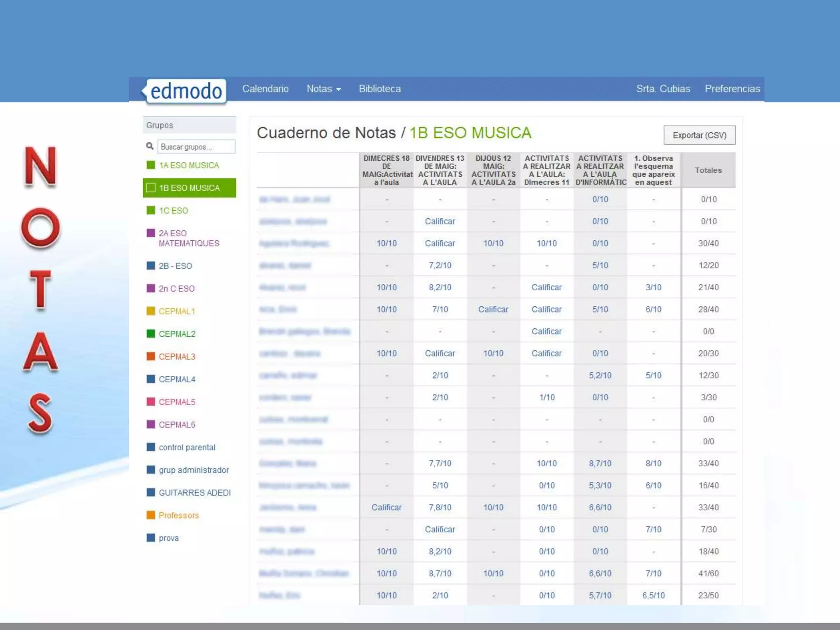Open the Calendario menu item
Screen dimensions: 840x630
coord(265,89)
